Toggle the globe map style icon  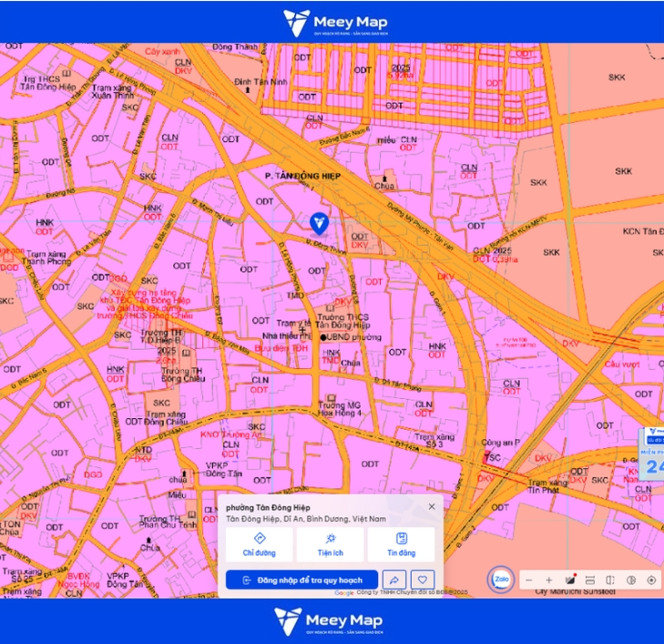pyautogui.click(x=631, y=580)
